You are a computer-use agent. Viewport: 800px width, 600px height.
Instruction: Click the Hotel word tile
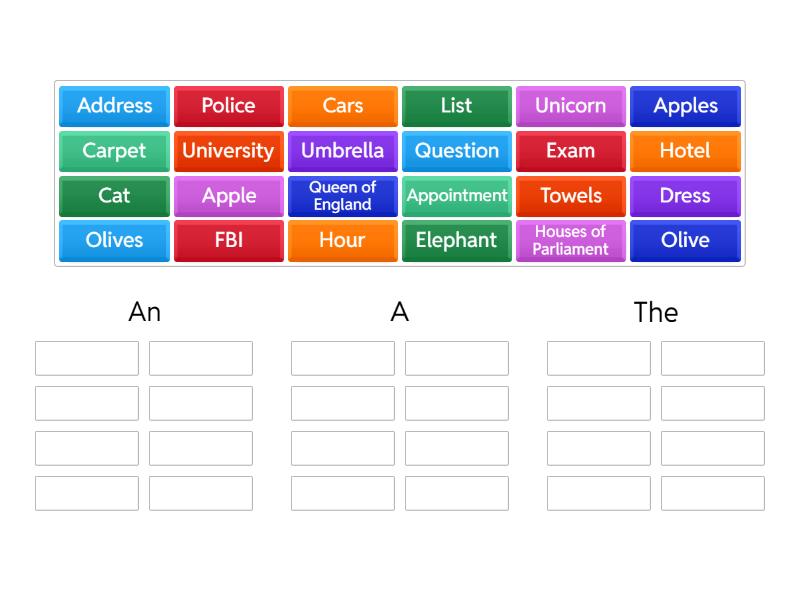point(685,151)
